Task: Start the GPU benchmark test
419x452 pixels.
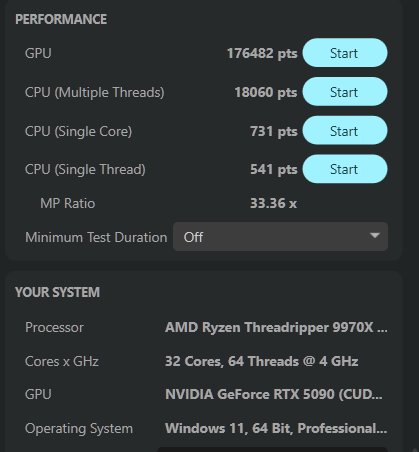Action: click(345, 53)
